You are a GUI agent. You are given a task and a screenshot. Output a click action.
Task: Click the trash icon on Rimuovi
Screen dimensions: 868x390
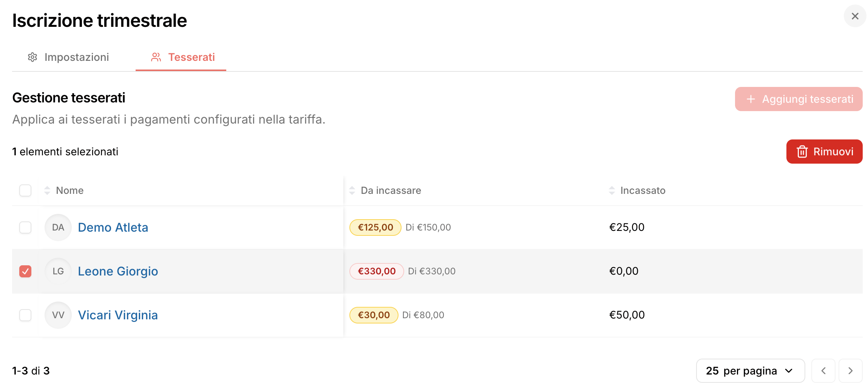[x=802, y=152]
